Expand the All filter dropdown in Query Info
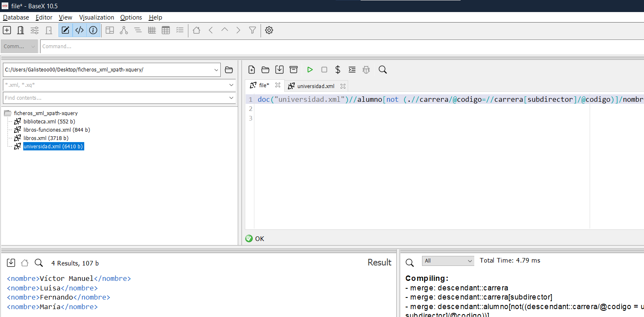Image resolution: width=644 pixels, height=317 pixels. pos(448,260)
